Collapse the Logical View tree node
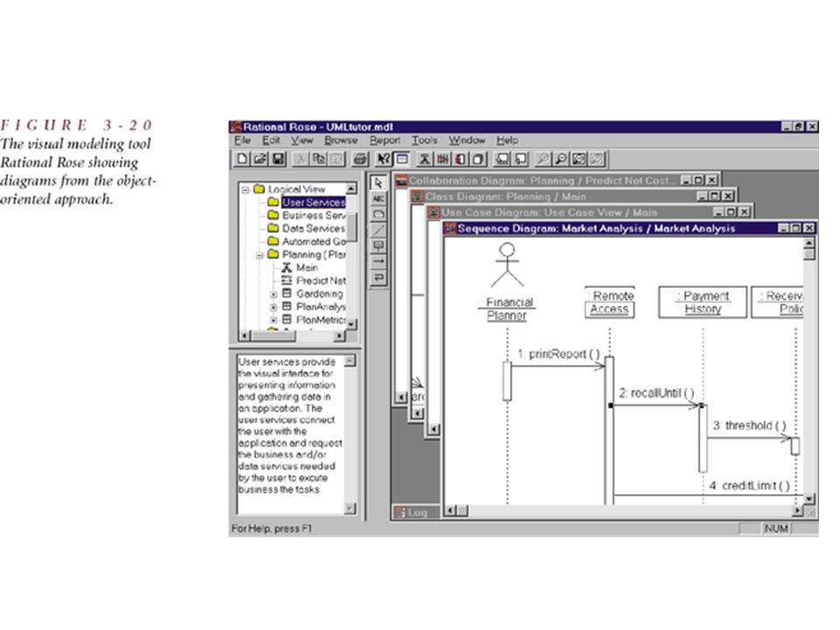 (245, 189)
